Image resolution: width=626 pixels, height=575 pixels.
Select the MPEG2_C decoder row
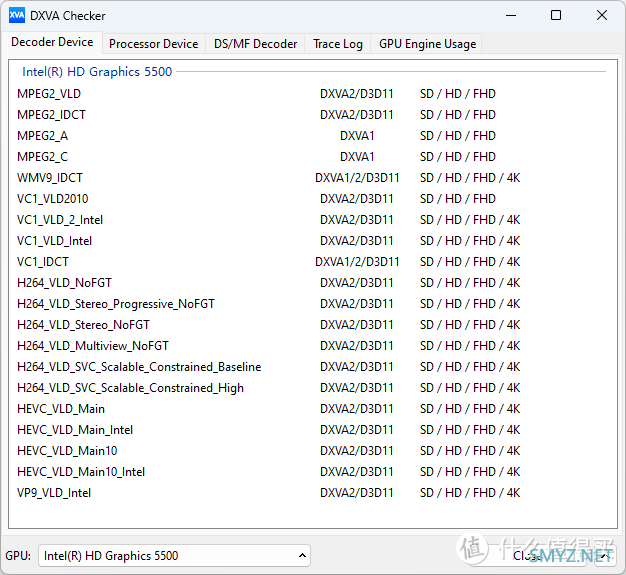(x=313, y=157)
